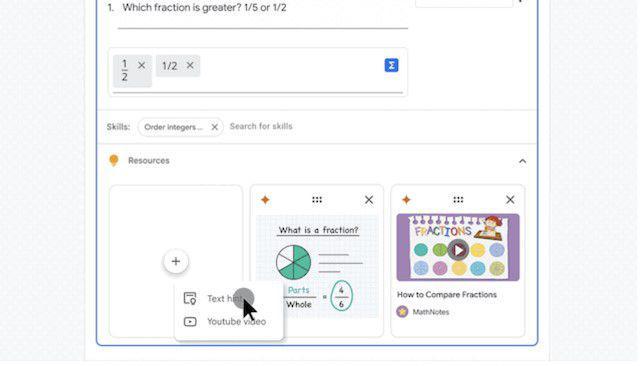The height and width of the screenshot is (366, 640).
Task: Click the blue sigma equation button
Action: tap(391, 65)
